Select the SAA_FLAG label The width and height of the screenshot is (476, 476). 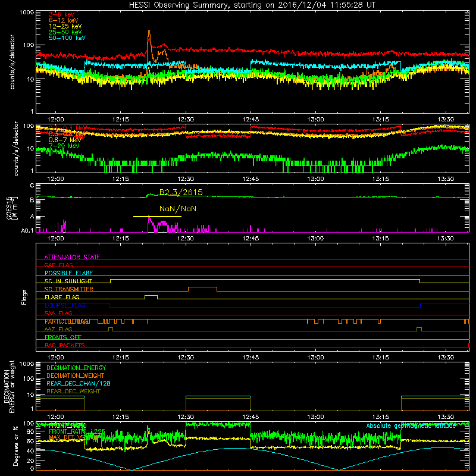pos(58,314)
